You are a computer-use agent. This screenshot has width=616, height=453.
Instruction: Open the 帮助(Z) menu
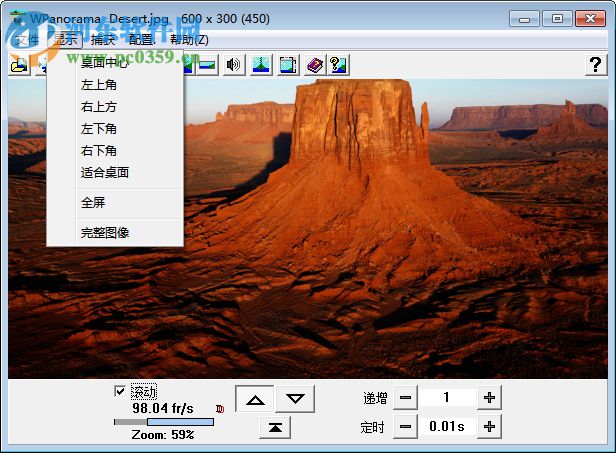pos(189,40)
